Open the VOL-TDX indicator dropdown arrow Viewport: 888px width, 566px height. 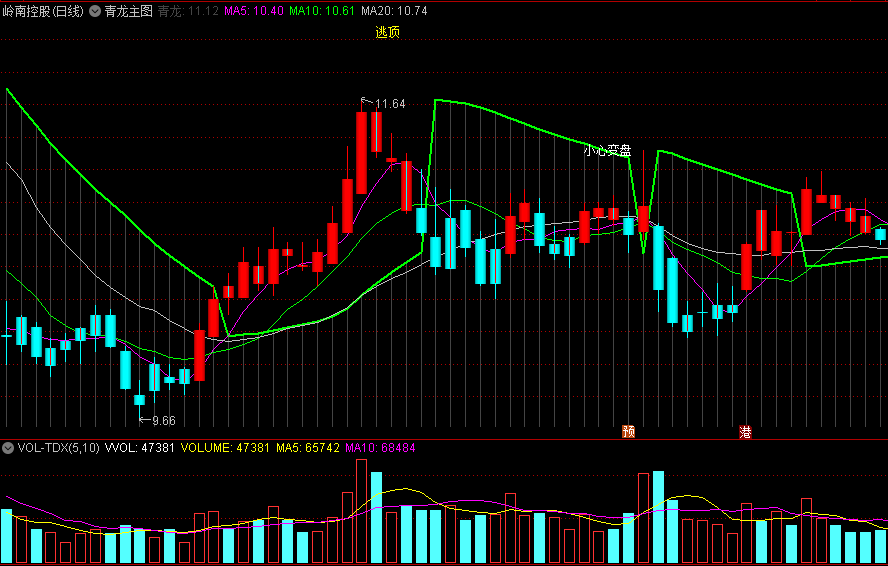(8, 448)
